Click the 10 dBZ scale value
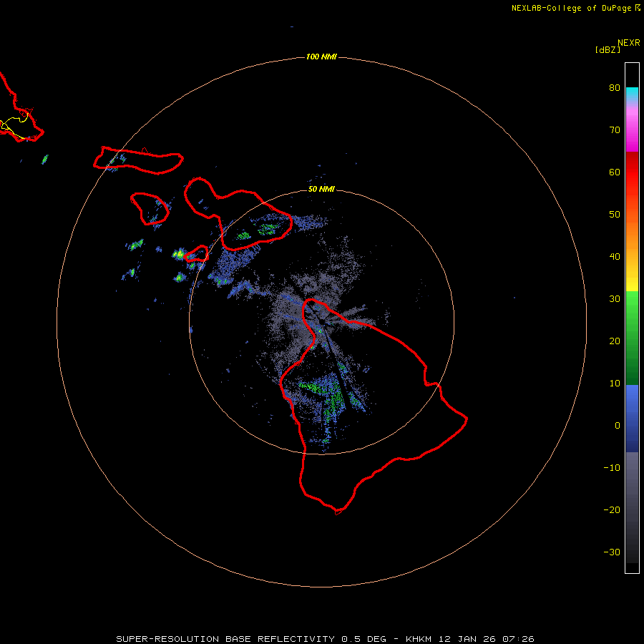This screenshot has width=644, height=644. [615, 384]
